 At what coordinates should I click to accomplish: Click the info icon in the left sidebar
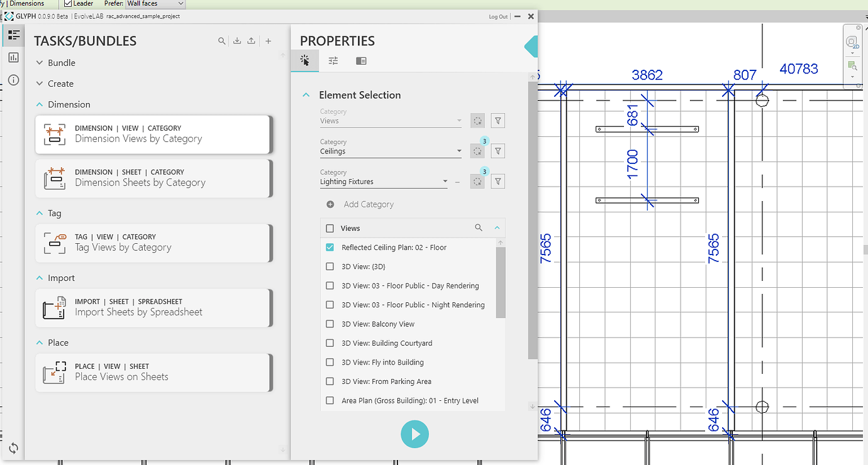point(13,80)
